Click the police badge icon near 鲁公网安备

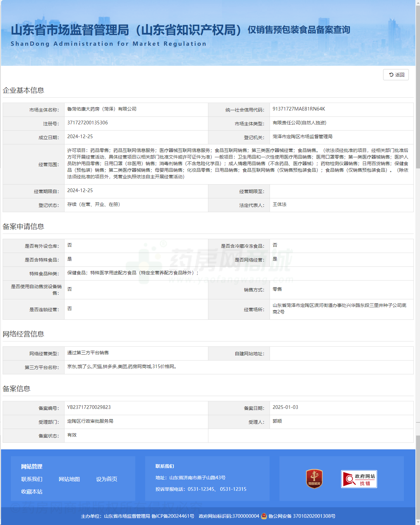coord(264,516)
